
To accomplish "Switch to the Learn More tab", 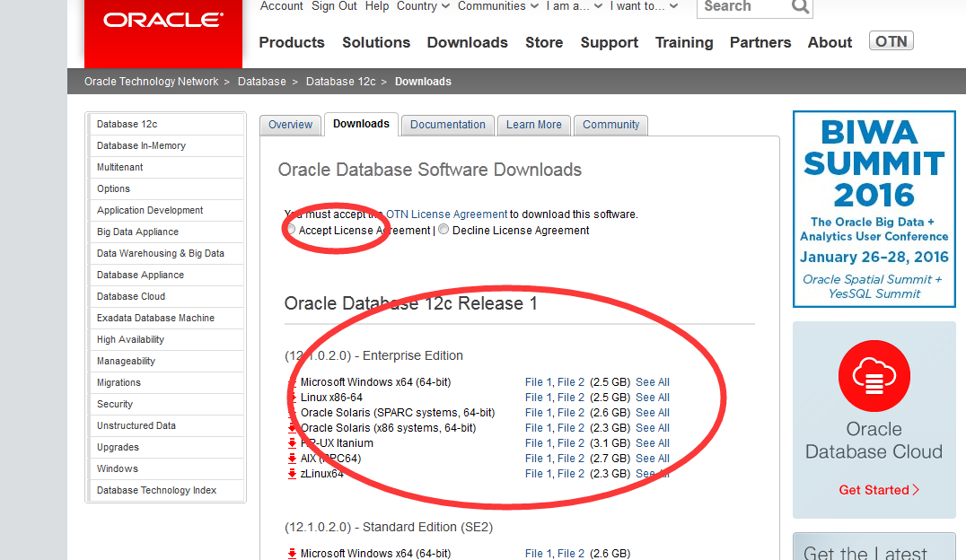I will tap(534, 125).
